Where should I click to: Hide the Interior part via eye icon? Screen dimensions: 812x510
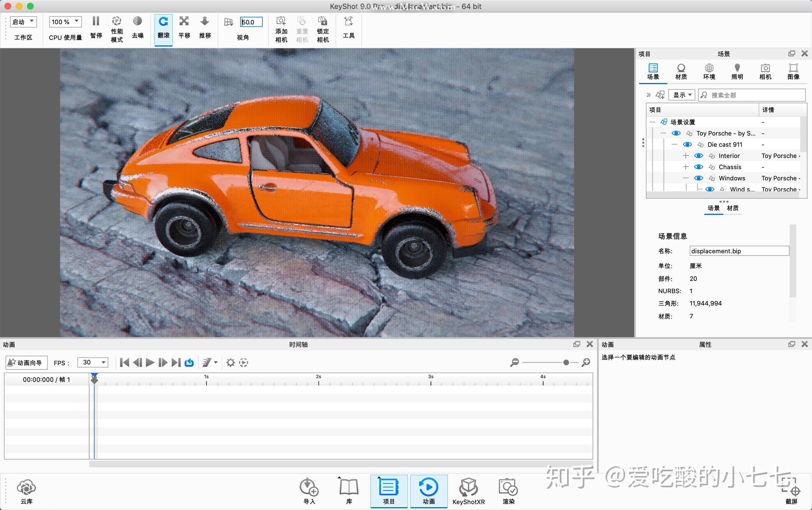(x=698, y=156)
